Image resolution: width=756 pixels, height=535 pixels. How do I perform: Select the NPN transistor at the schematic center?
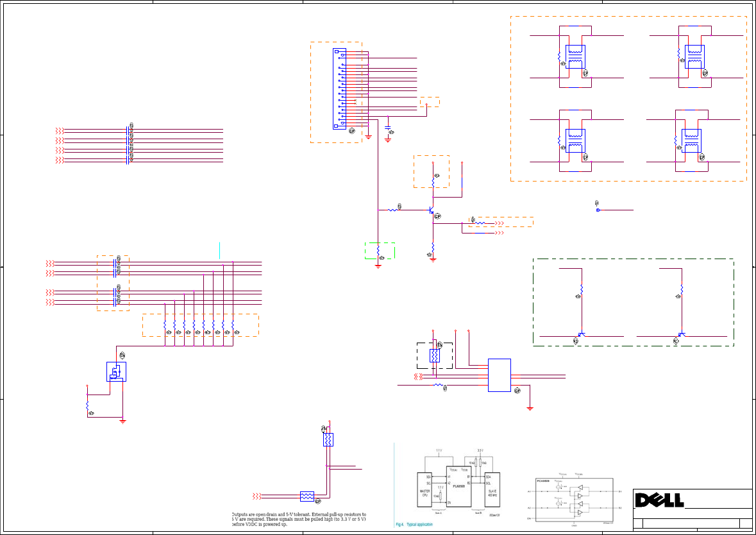tap(432, 211)
